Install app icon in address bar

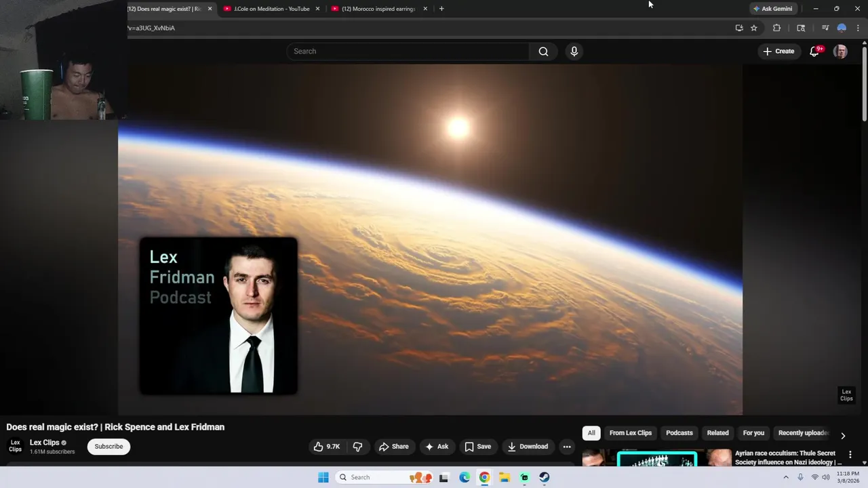point(739,28)
